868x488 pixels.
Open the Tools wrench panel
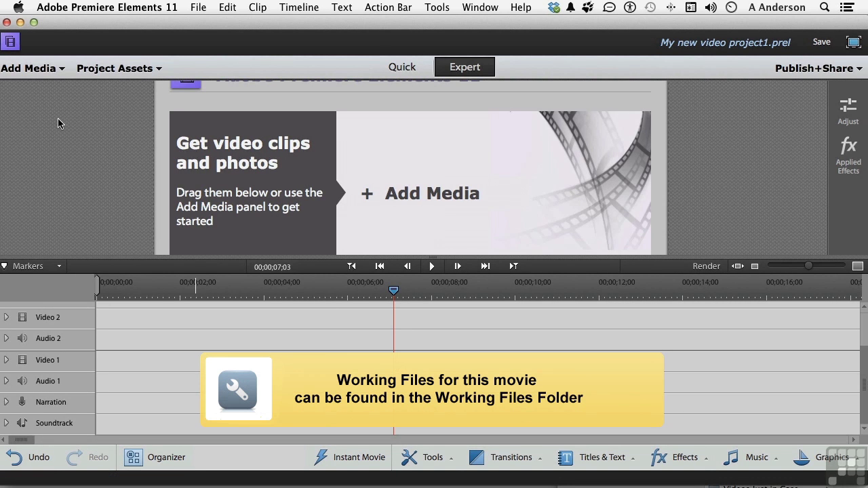427,457
